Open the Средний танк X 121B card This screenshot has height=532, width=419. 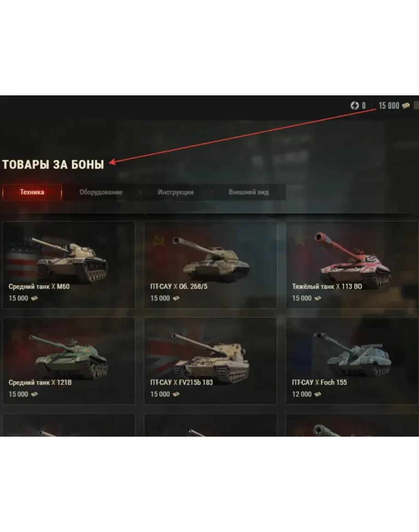(69, 361)
